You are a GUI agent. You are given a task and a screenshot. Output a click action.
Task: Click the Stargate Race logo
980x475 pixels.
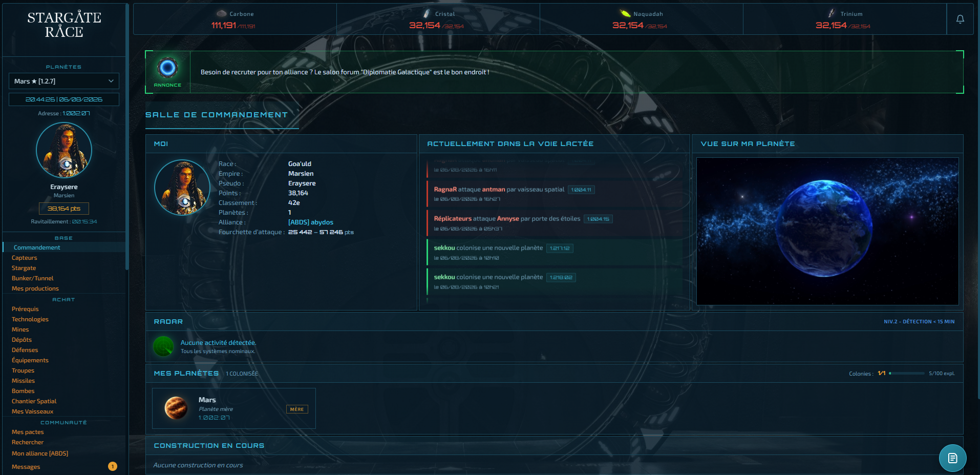[64, 25]
